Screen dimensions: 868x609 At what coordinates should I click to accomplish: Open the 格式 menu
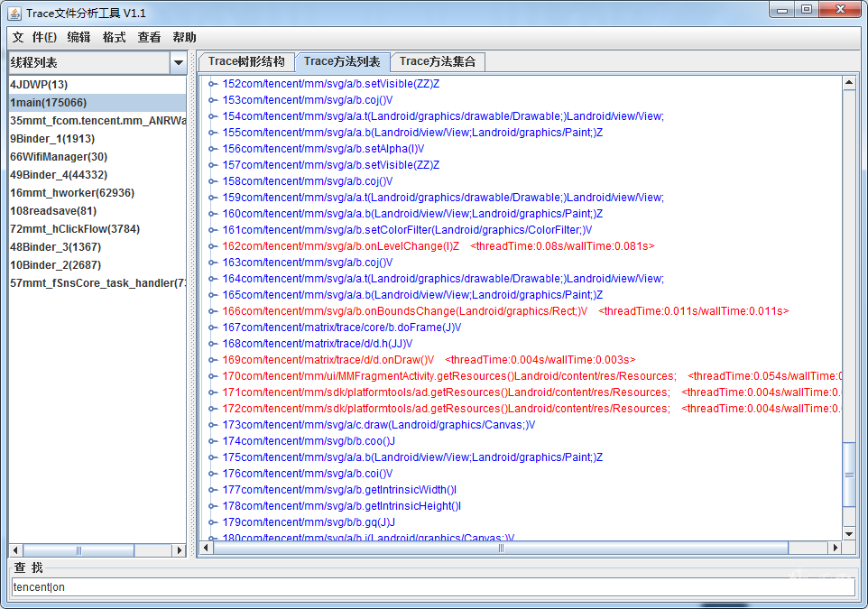coord(114,37)
